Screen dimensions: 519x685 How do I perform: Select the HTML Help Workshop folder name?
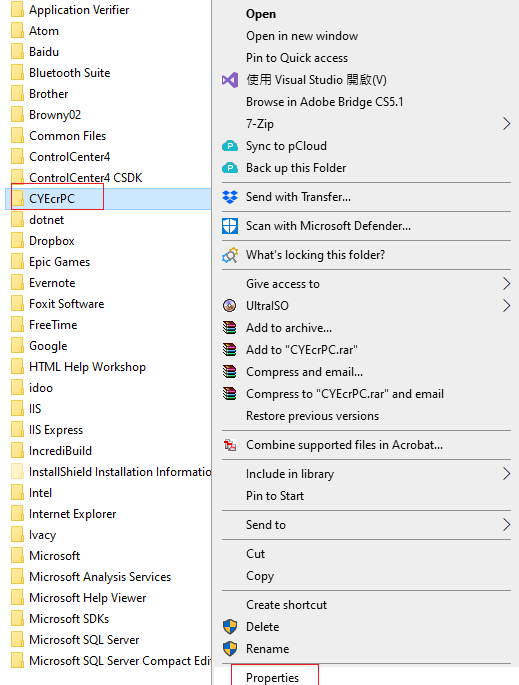87,367
